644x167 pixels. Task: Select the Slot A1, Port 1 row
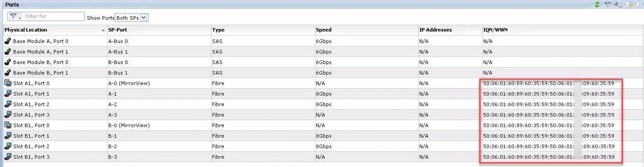322,93
